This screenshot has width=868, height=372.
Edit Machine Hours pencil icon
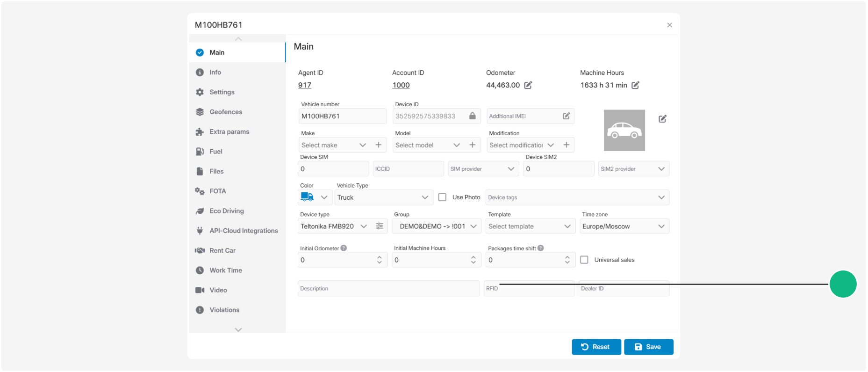coord(636,85)
